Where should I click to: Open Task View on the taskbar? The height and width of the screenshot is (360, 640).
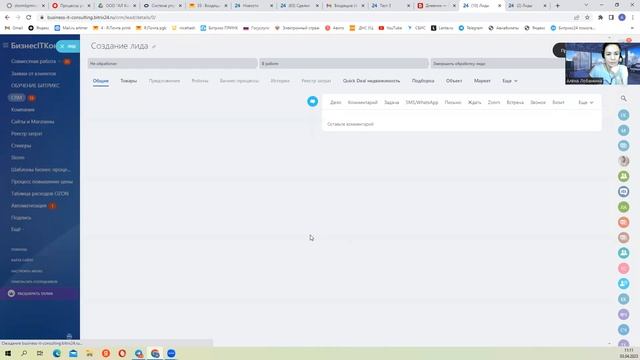[x=40, y=353]
